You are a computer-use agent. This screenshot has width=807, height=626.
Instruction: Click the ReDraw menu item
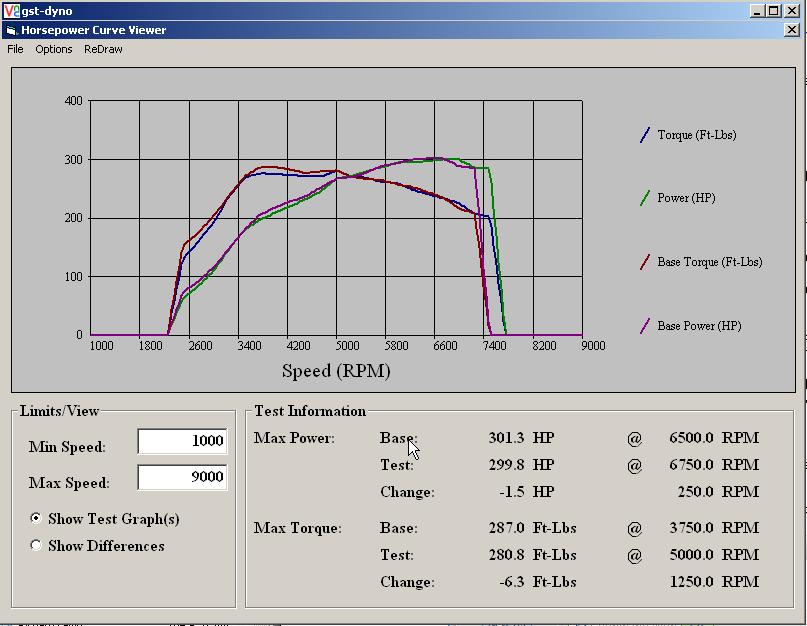tap(103, 49)
